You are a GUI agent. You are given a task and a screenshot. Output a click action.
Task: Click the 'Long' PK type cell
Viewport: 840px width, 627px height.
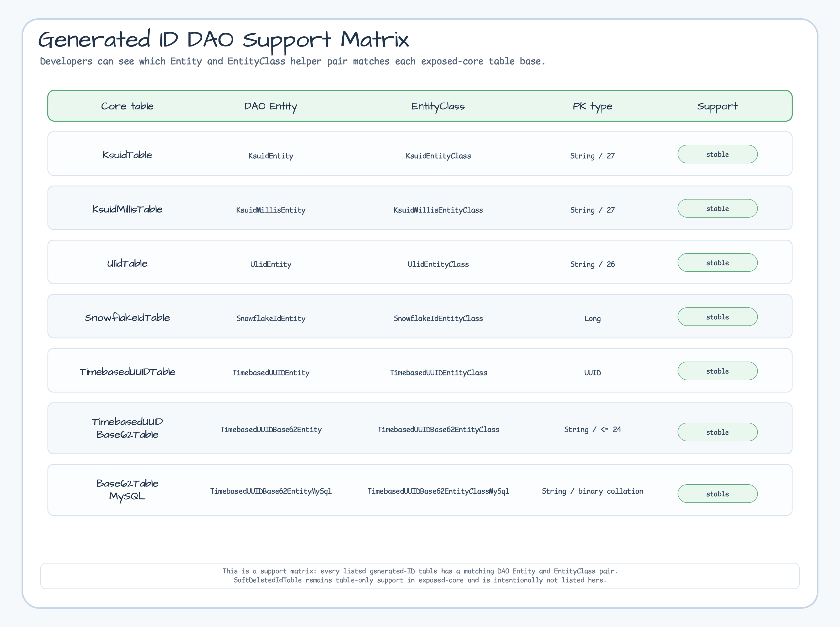(592, 319)
